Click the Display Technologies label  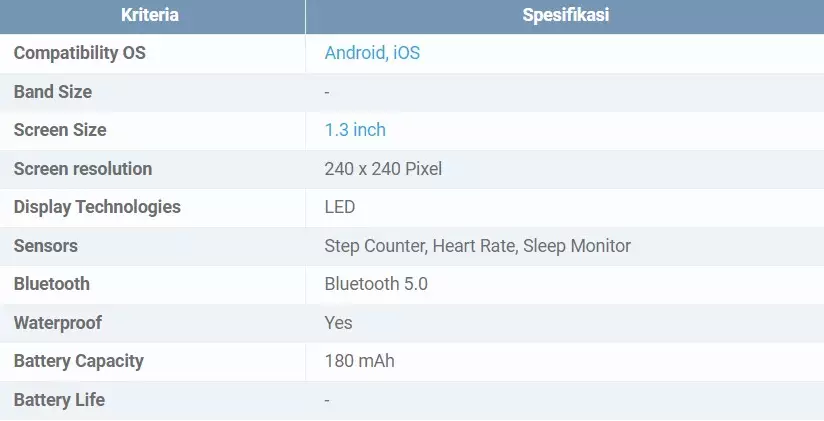[97, 207]
